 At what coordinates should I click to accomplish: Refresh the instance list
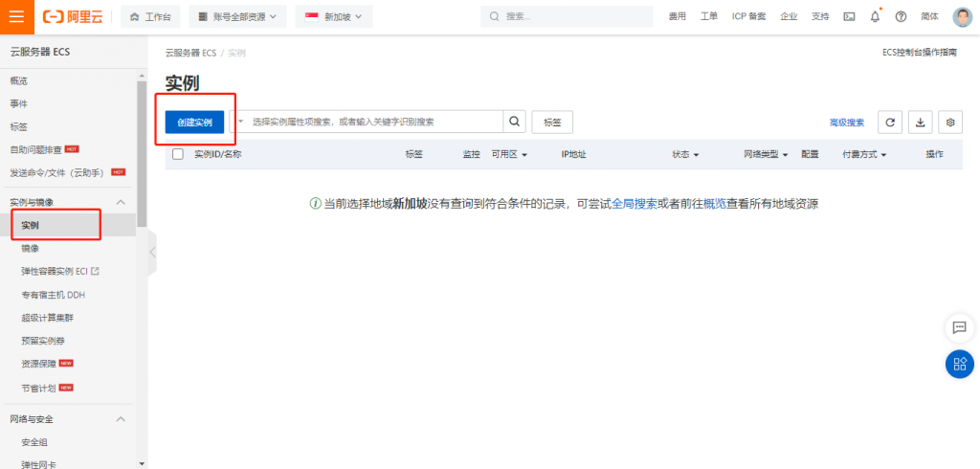coord(890,123)
